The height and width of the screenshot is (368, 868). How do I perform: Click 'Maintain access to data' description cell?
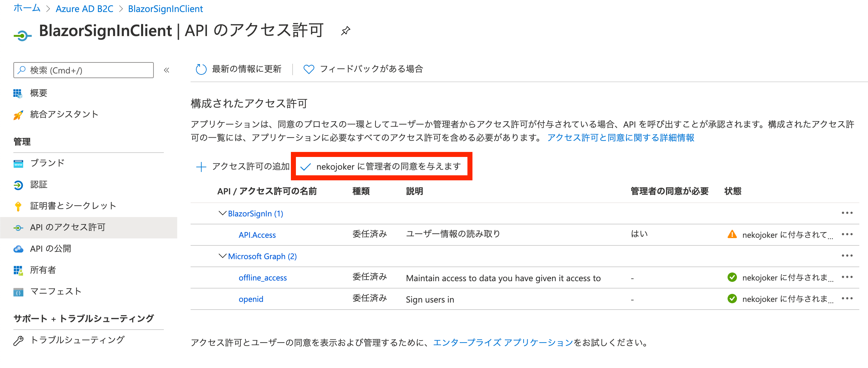click(503, 278)
